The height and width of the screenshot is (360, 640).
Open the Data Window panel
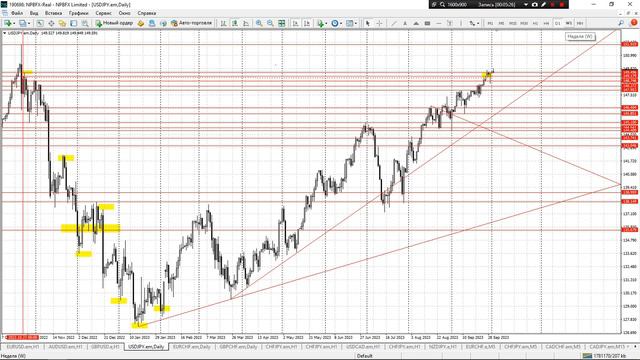[51, 23]
